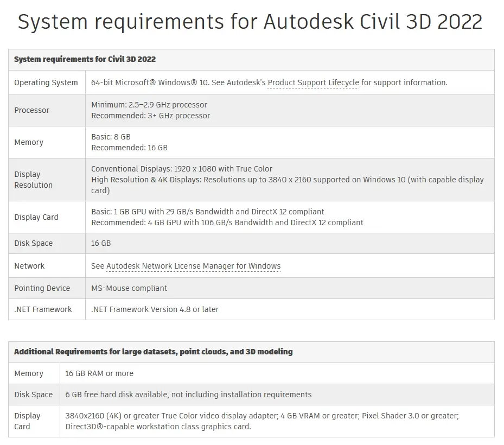Image resolution: width=504 pixels, height=445 pixels.
Task: Select '.NET Framework Version 4.8 or later' value
Action: click(x=155, y=309)
